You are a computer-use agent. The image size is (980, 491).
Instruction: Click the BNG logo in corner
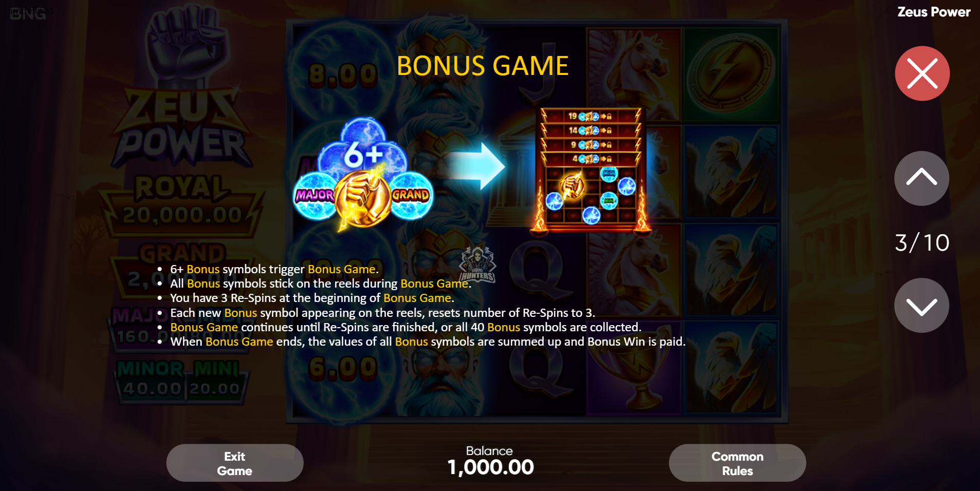[x=28, y=14]
